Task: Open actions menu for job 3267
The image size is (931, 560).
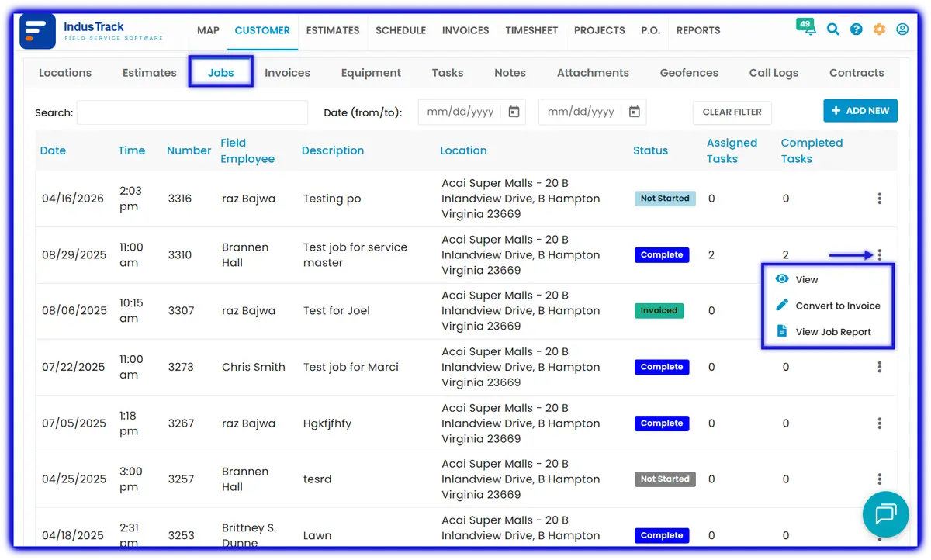Action: [879, 423]
